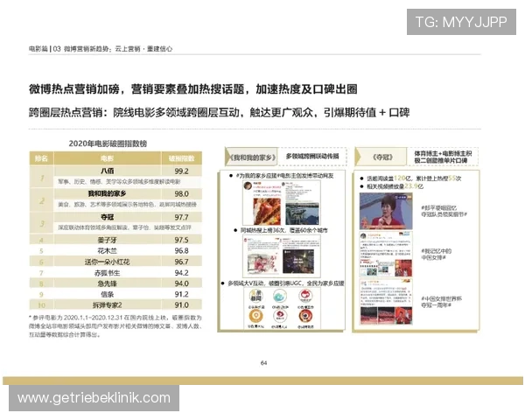
Task: Click the 多领域跨圈联动传播 dashed box
Action: 312,156
